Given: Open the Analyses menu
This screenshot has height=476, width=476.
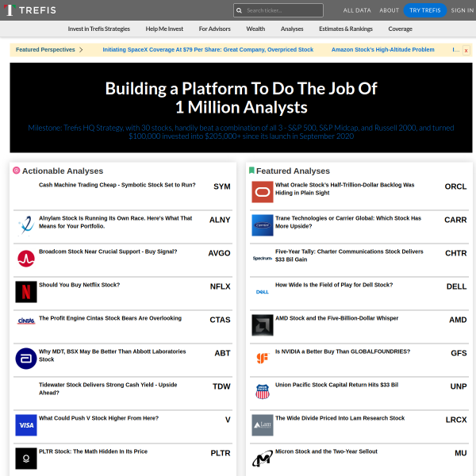Looking at the screenshot, I should point(292,29).
